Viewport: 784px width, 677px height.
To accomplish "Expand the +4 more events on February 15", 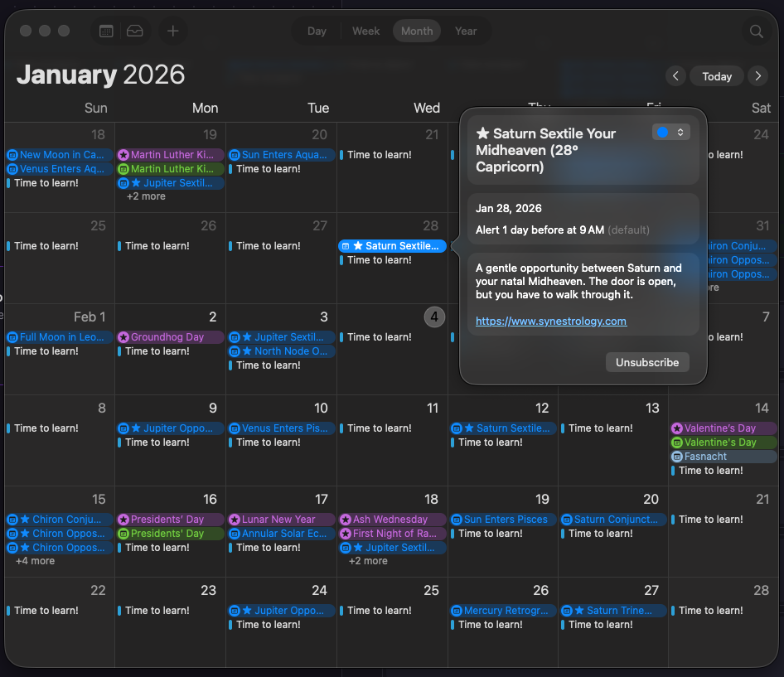I will tap(35, 560).
